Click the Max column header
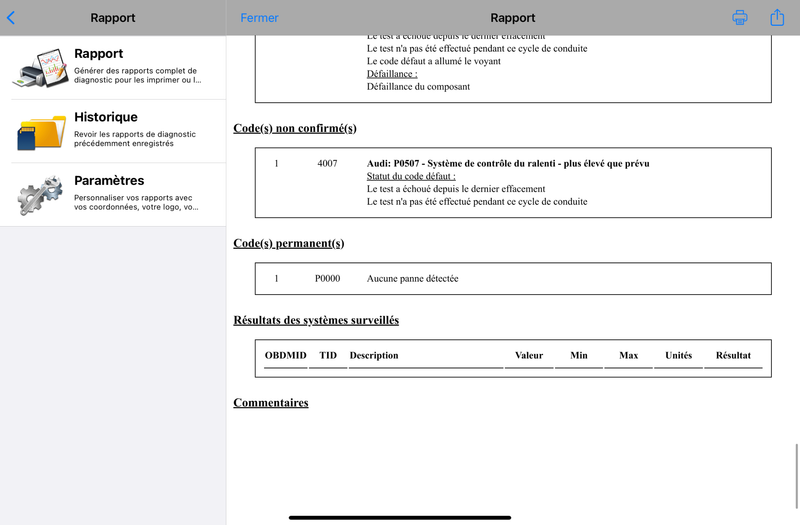This screenshot has width=800, height=525. point(629,355)
